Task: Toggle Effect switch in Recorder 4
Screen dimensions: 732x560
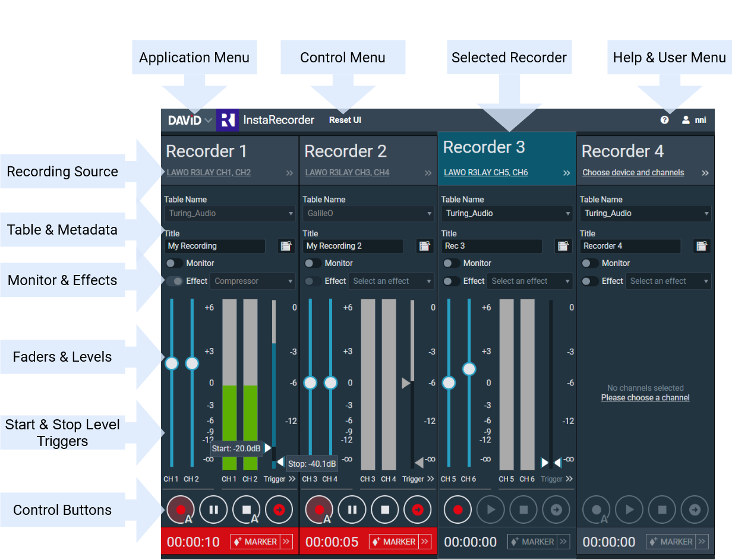Action: [590, 281]
